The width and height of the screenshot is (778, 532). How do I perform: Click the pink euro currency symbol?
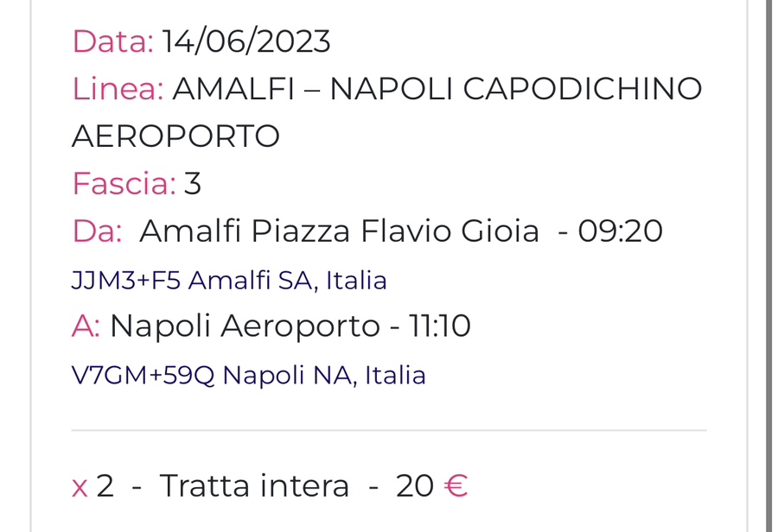click(x=456, y=485)
